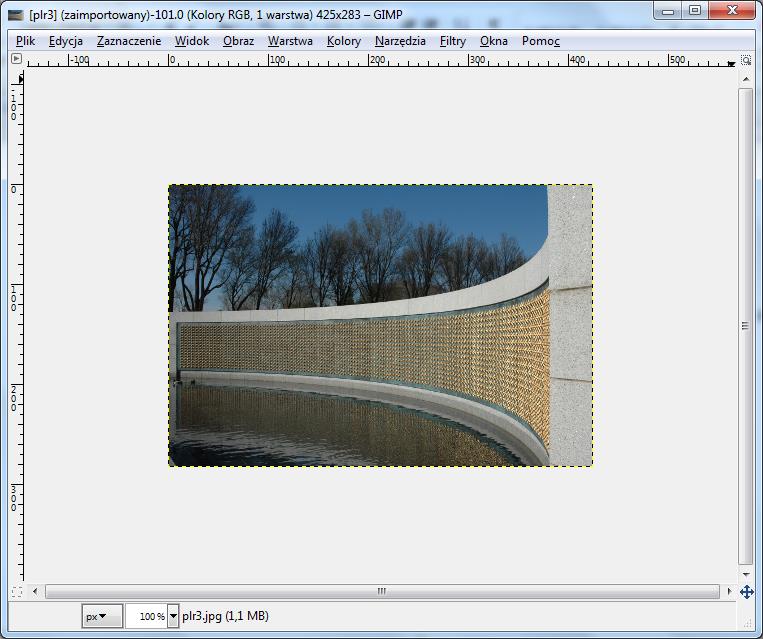Viewport: 763px width, 639px height.
Task: Toggle zoom-on-resize magnifier icon at ruler corner
Action: click(746, 60)
